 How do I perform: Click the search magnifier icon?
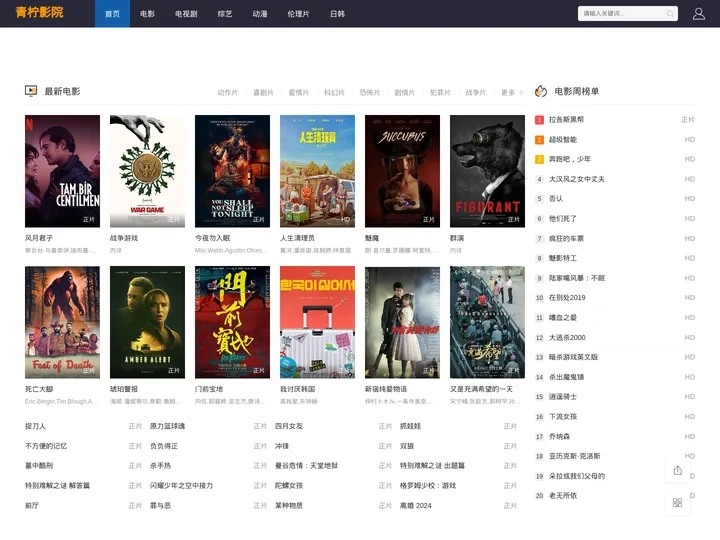(670, 14)
